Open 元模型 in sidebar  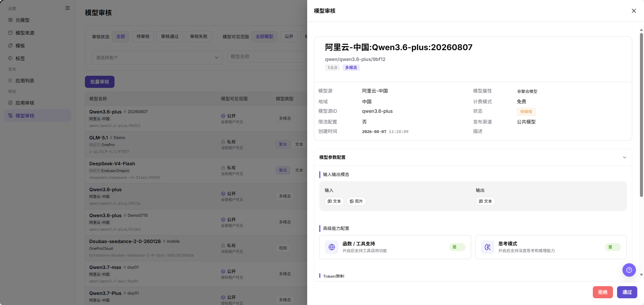pyautogui.click(x=37, y=20)
